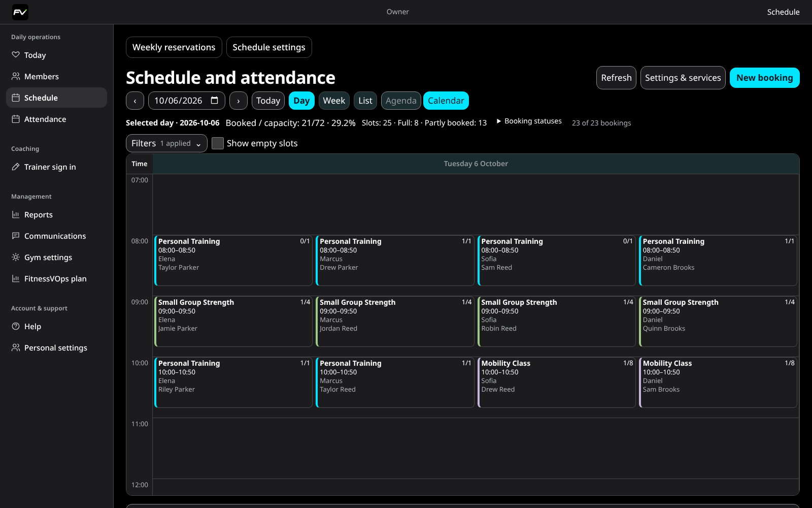The image size is (812, 508).
Task: Open the date picker calendar icon
Action: [x=215, y=100]
